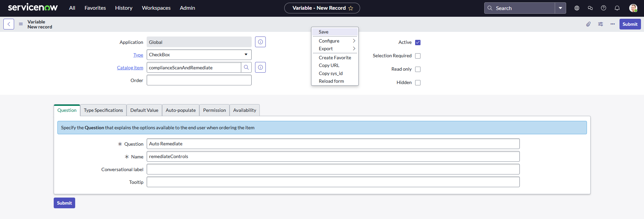Image resolution: width=644 pixels, height=219 pixels.
Task: Open notifications bell icon
Action: (617, 8)
